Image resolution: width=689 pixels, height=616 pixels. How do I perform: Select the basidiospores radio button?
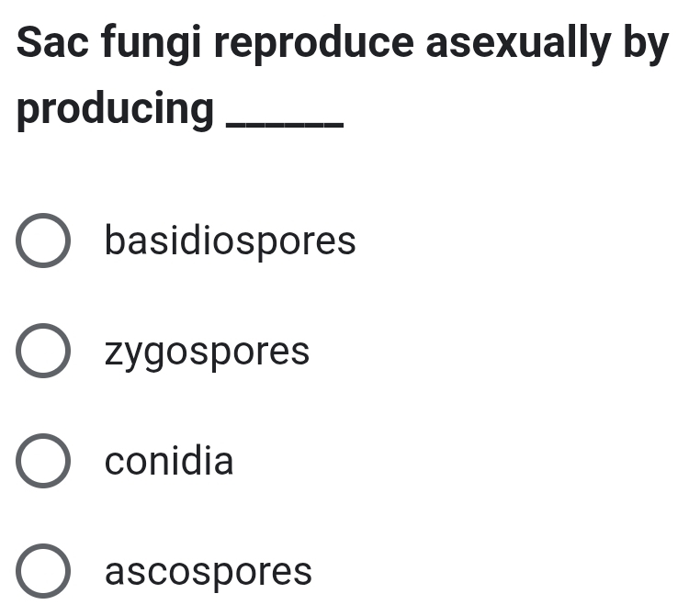[43, 241]
